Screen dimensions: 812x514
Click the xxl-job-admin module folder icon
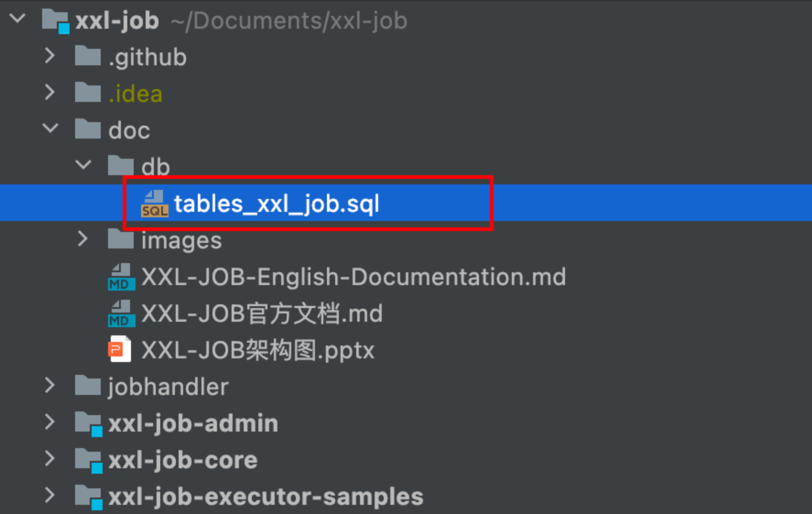(x=88, y=424)
